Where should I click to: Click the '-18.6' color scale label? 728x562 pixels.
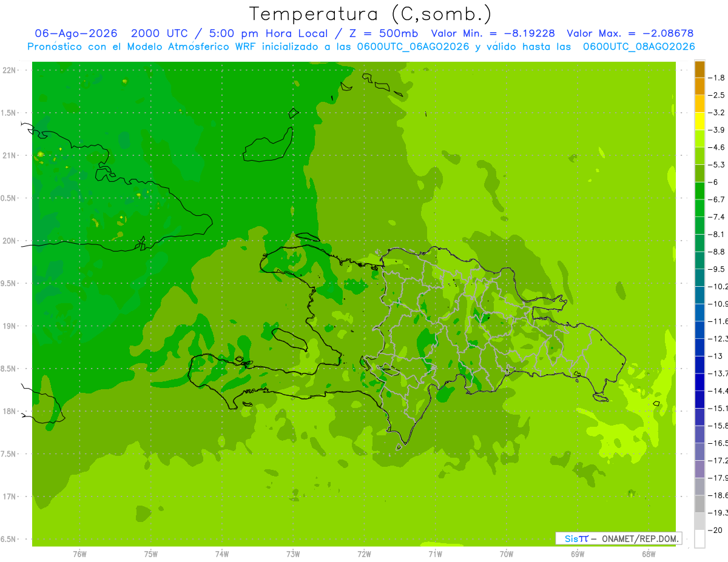[x=718, y=495]
